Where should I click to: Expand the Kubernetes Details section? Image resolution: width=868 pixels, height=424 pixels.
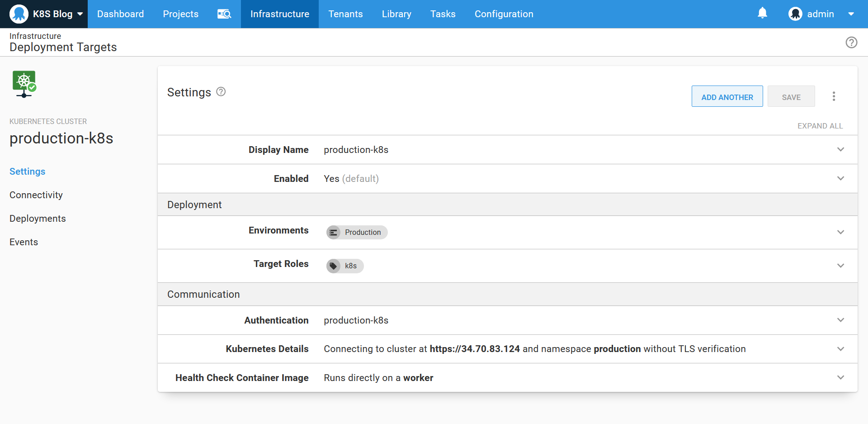pos(840,349)
